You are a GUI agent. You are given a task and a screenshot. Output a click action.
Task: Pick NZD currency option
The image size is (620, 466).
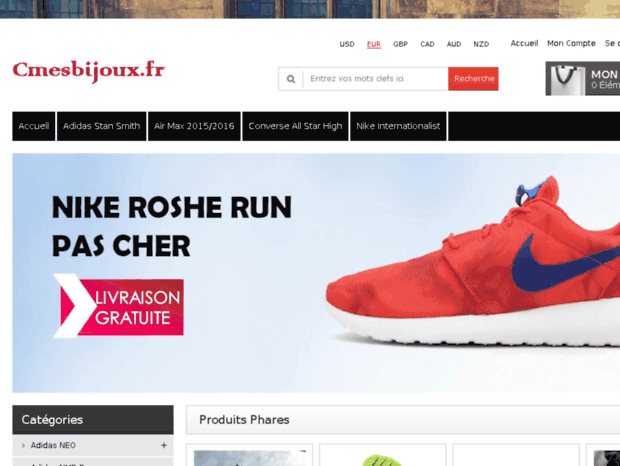[481, 44]
